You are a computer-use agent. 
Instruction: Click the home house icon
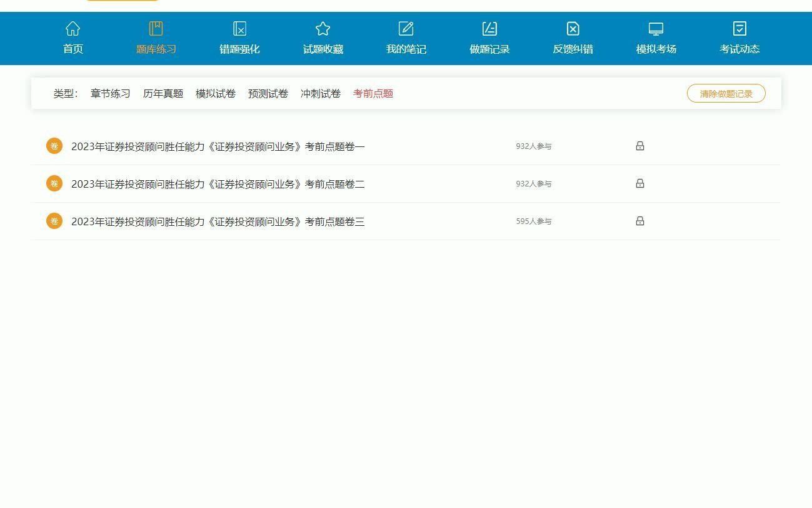73,29
